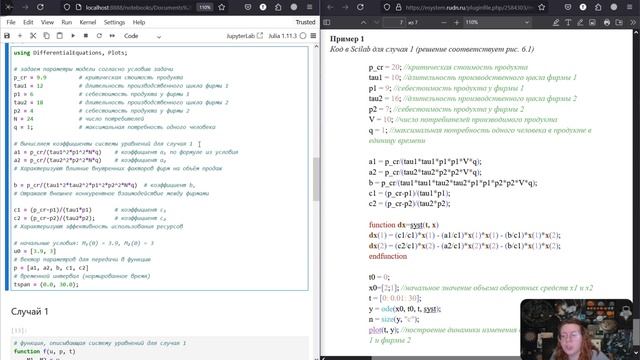Open the PDF zoom level dropdown showing 110%
The width and height of the screenshot is (640, 360).
497,22
